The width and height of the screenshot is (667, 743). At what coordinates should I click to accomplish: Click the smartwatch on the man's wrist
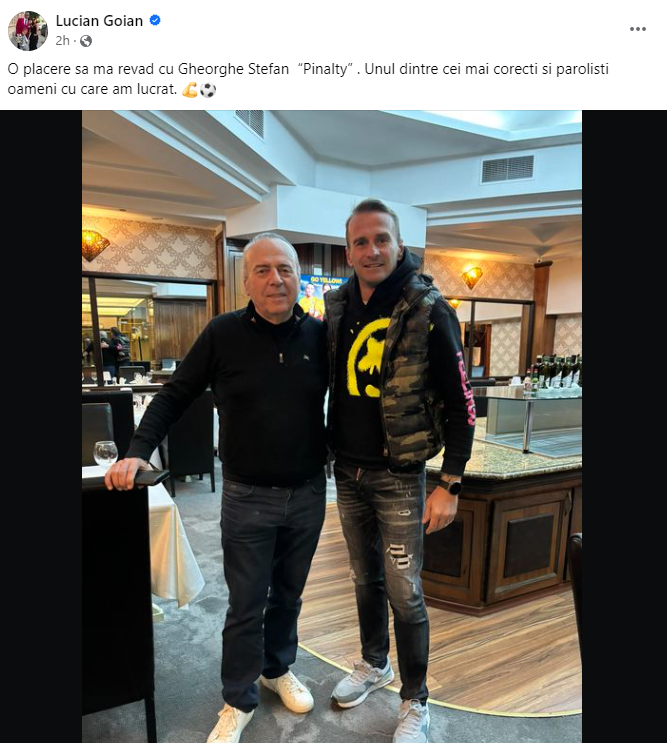pos(450,486)
